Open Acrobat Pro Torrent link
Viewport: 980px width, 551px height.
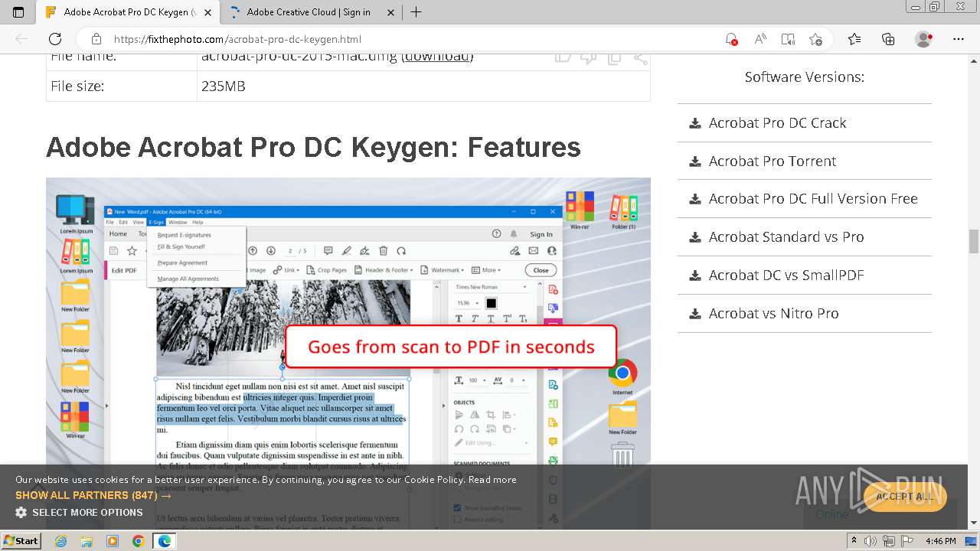coord(772,161)
